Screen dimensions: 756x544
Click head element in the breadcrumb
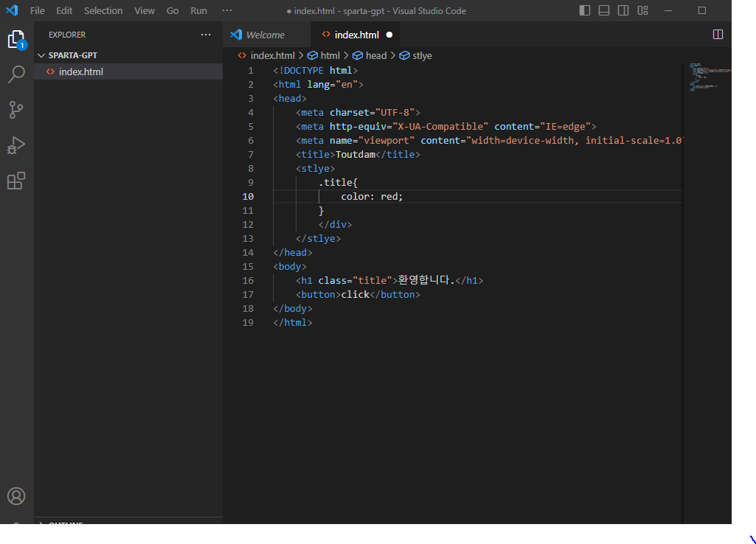point(376,55)
